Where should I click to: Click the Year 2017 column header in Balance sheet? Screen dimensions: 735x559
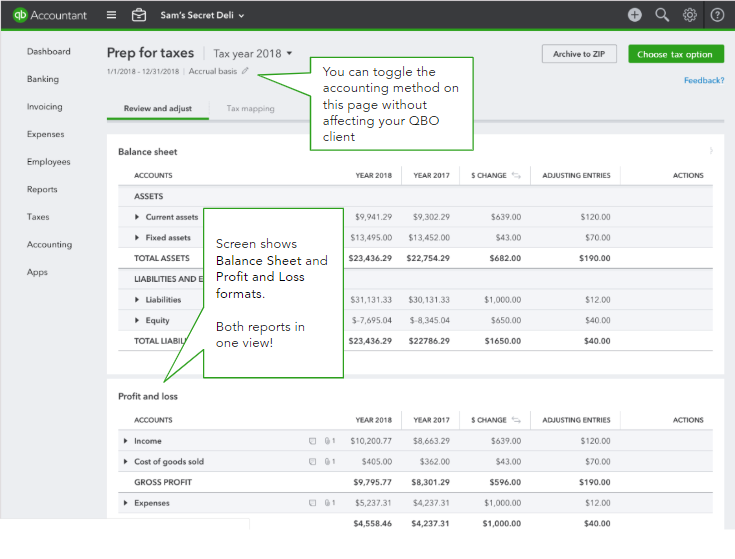click(x=431, y=175)
